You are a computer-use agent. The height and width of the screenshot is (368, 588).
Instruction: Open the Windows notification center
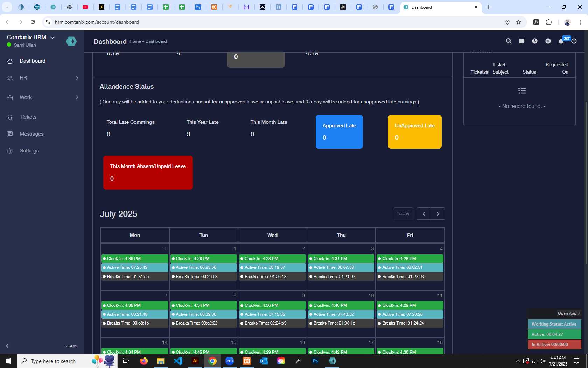coord(576,361)
